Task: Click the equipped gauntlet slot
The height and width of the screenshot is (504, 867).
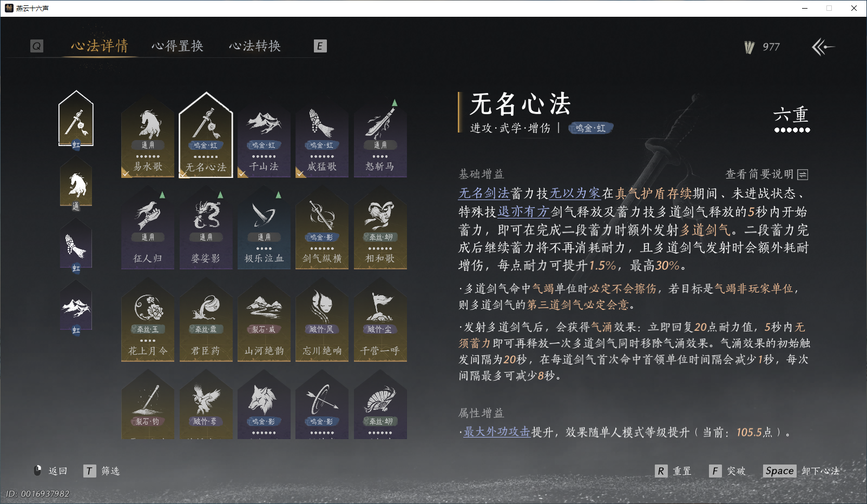Action: (76, 246)
